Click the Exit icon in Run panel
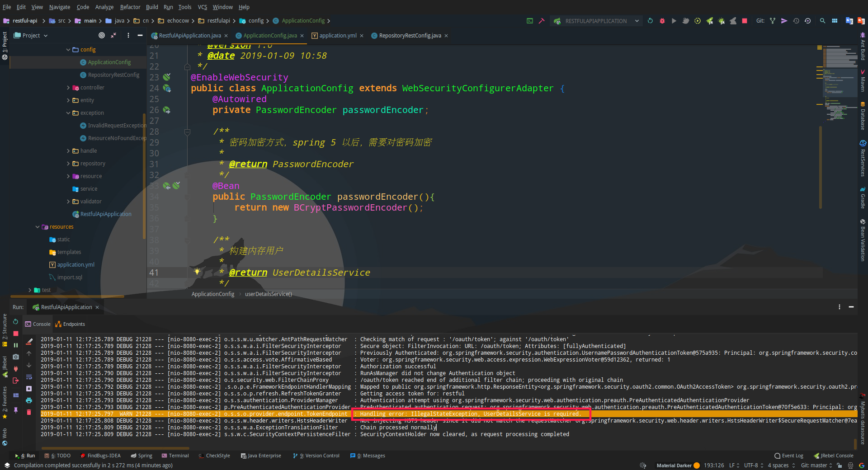Viewport: 868px width, 470px height. click(x=16, y=381)
